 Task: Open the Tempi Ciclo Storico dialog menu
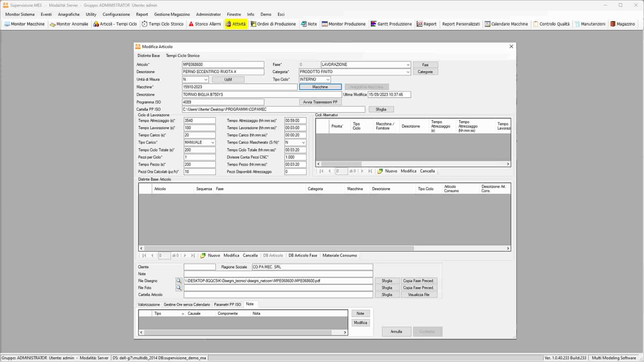coord(183,56)
